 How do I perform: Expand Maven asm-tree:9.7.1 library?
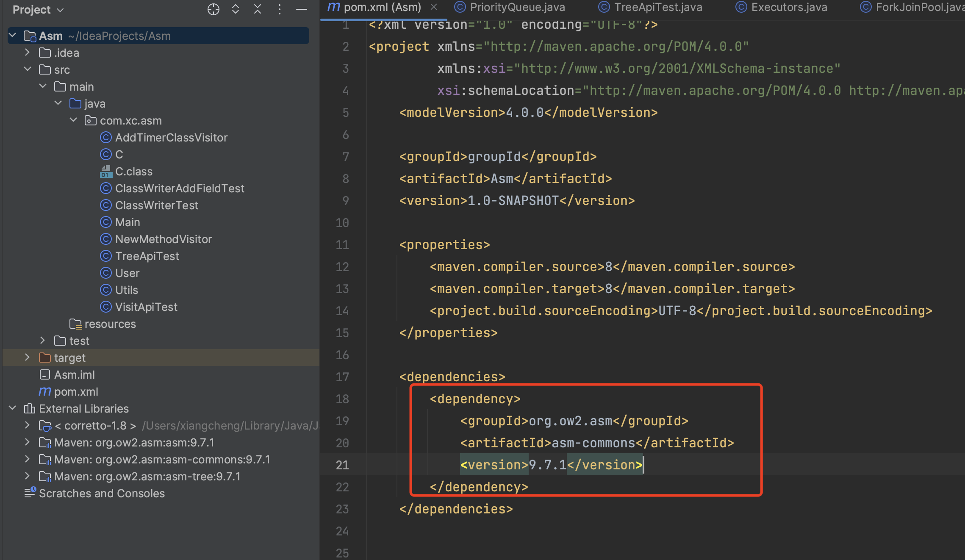point(28,476)
